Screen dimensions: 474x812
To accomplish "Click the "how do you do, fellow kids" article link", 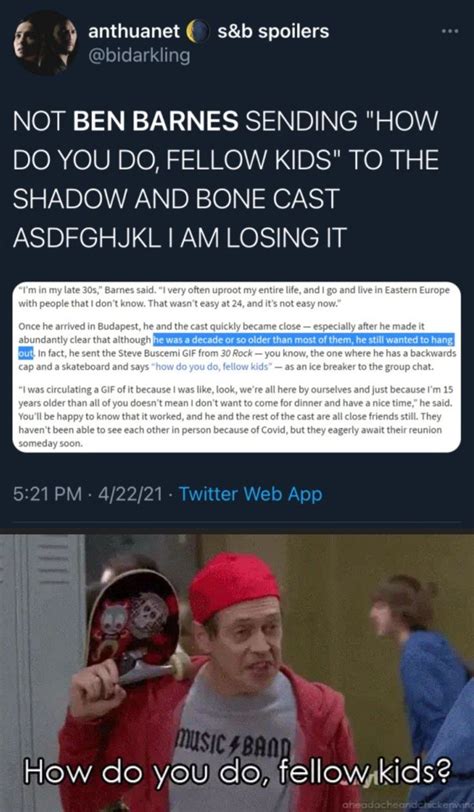I will [x=210, y=367].
